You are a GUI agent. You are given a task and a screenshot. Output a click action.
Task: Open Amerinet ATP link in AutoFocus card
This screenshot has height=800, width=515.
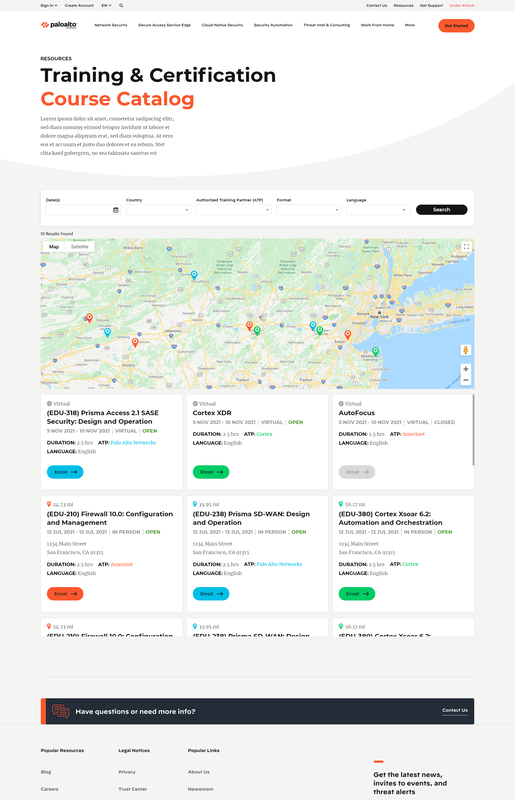point(413,434)
